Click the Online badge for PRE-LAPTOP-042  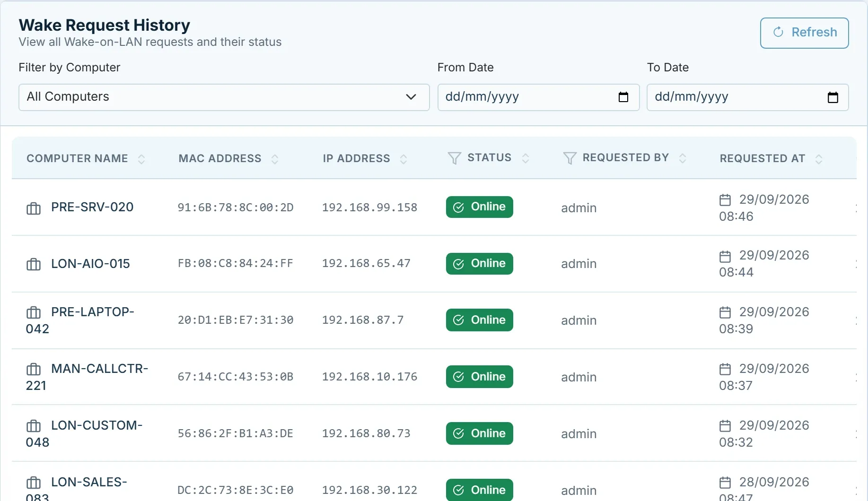pyautogui.click(x=479, y=320)
